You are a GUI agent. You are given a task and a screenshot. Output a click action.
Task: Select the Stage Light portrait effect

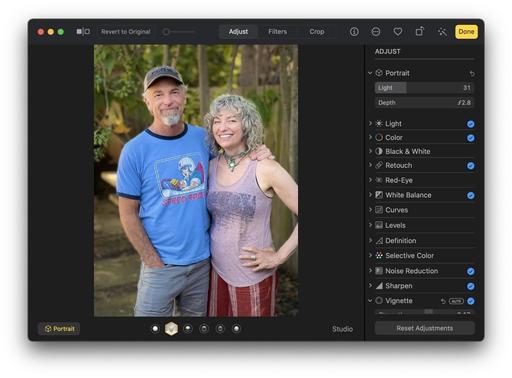[204, 329]
